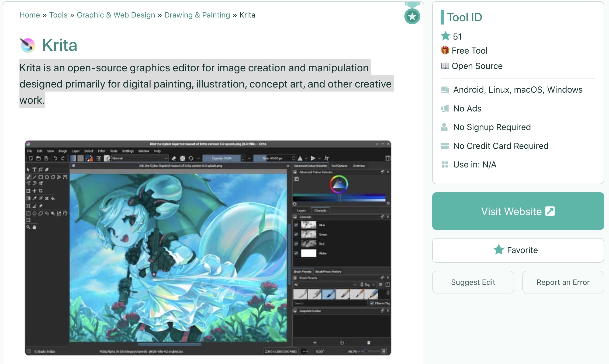The height and width of the screenshot is (364, 609).
Task: Add Krita to favorites with Favorite button
Action: coord(518,250)
